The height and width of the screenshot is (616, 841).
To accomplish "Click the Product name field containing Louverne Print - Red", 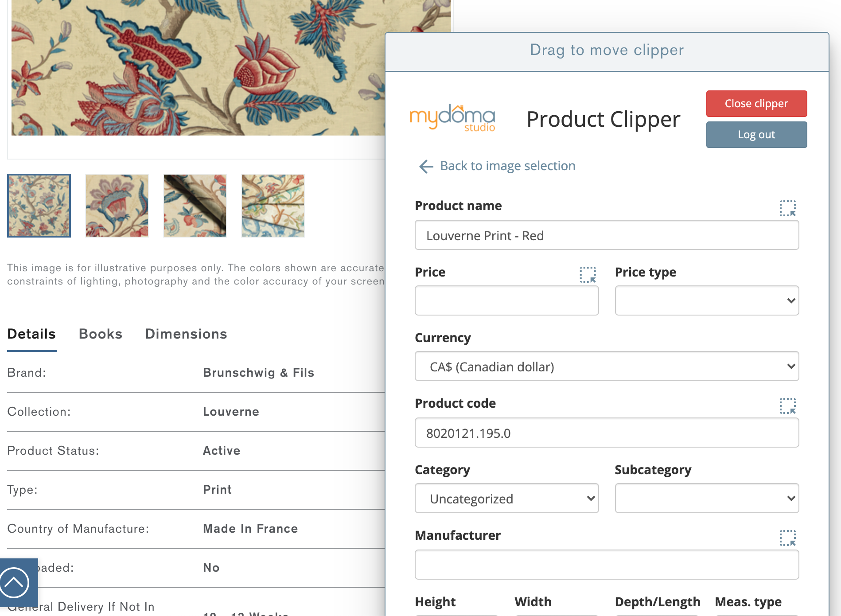I will pyautogui.click(x=606, y=235).
